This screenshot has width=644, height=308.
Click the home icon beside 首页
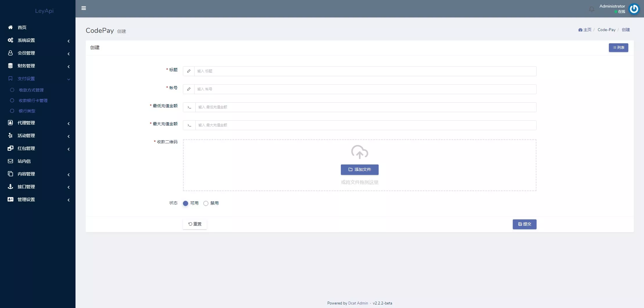click(10, 27)
